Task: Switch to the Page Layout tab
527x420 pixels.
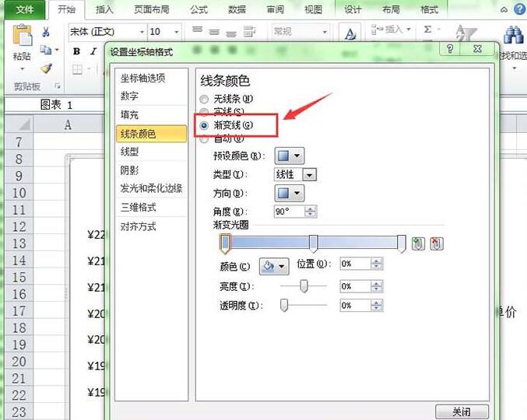Action: pos(152,9)
